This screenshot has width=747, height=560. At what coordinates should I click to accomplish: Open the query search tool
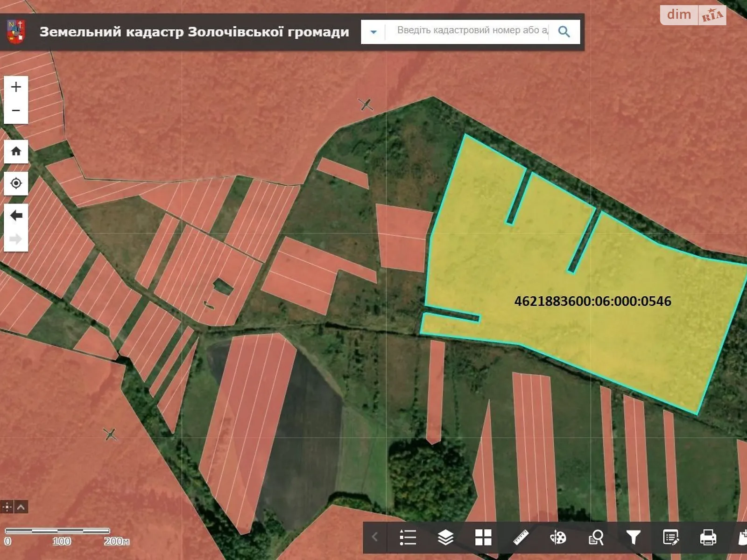(x=596, y=538)
